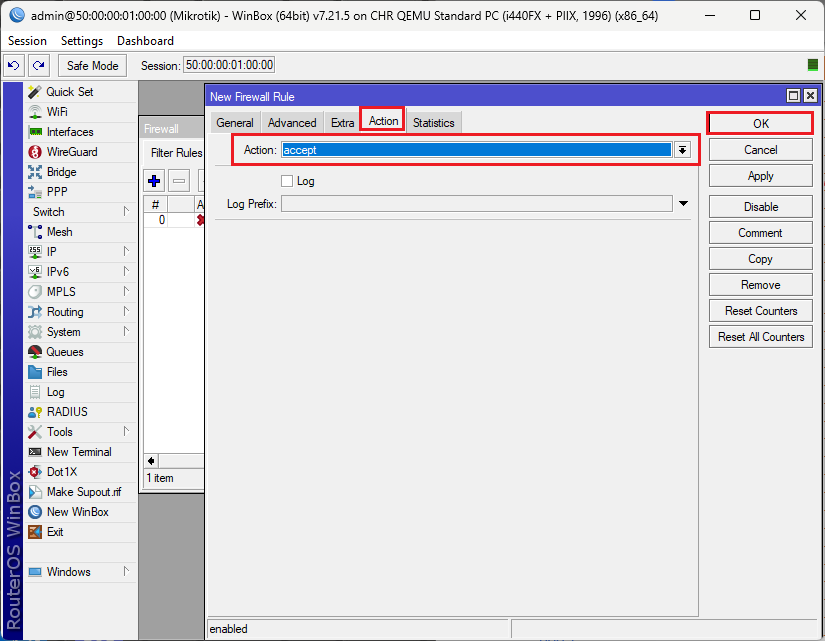Open the PPP section

[57, 192]
